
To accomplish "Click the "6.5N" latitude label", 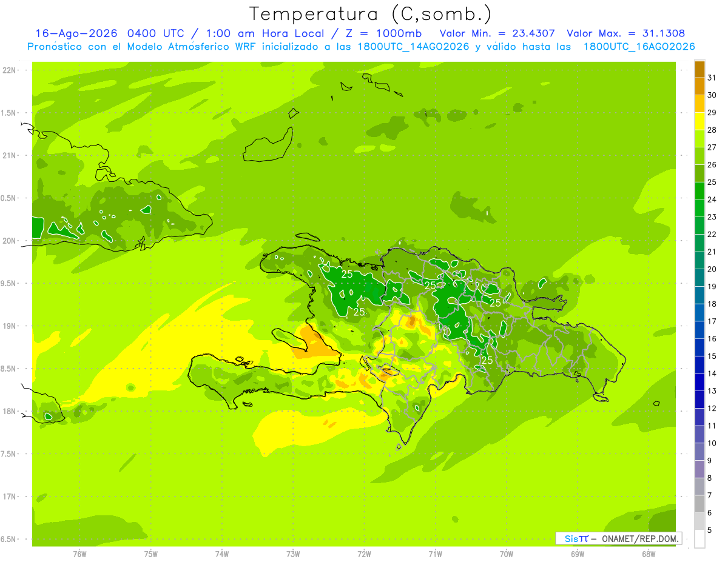I will pyautogui.click(x=9, y=539).
